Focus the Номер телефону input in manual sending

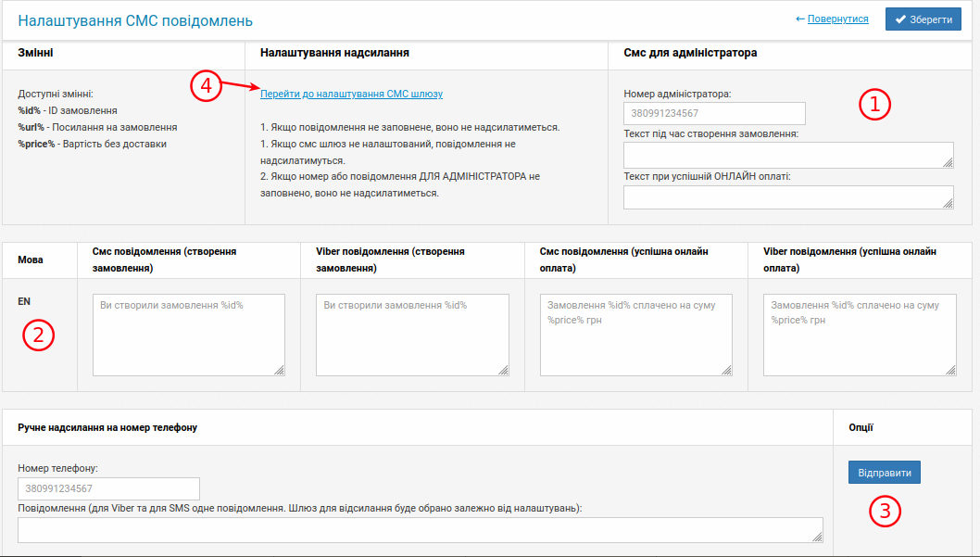tap(108, 488)
